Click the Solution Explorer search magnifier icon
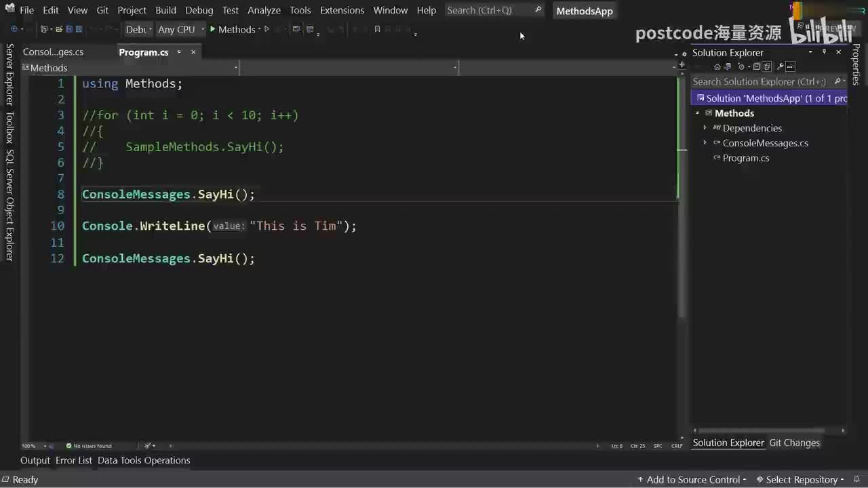This screenshot has height=488, width=868. click(837, 81)
